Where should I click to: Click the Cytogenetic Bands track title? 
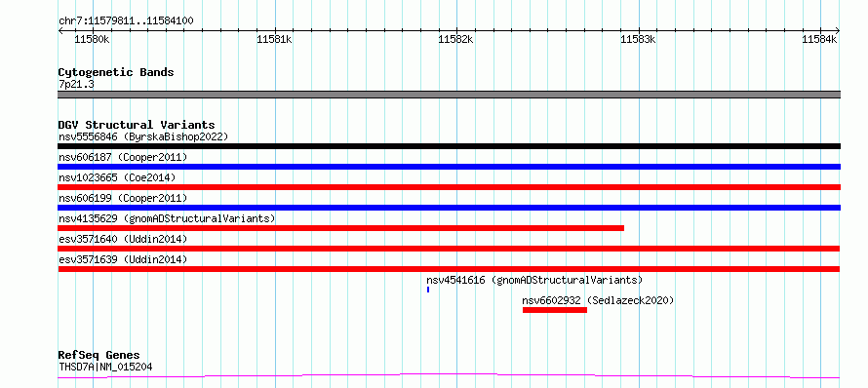(116, 72)
